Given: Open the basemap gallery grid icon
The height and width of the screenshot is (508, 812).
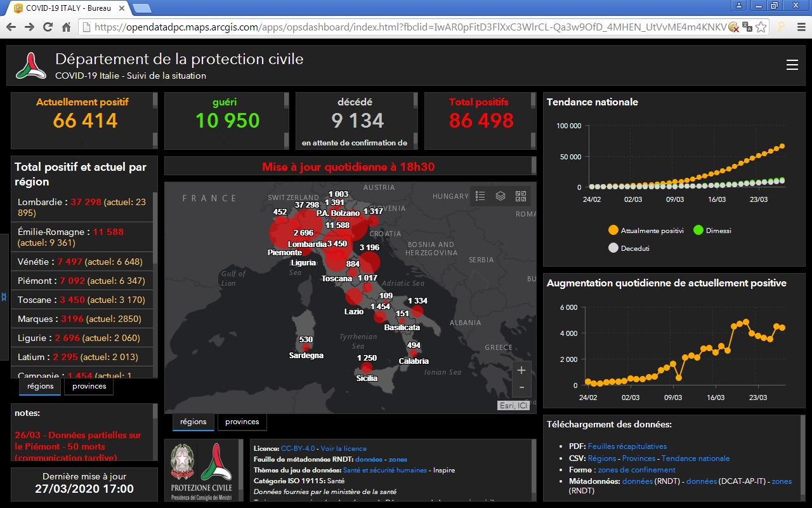Looking at the screenshot, I should pyautogui.click(x=521, y=196).
